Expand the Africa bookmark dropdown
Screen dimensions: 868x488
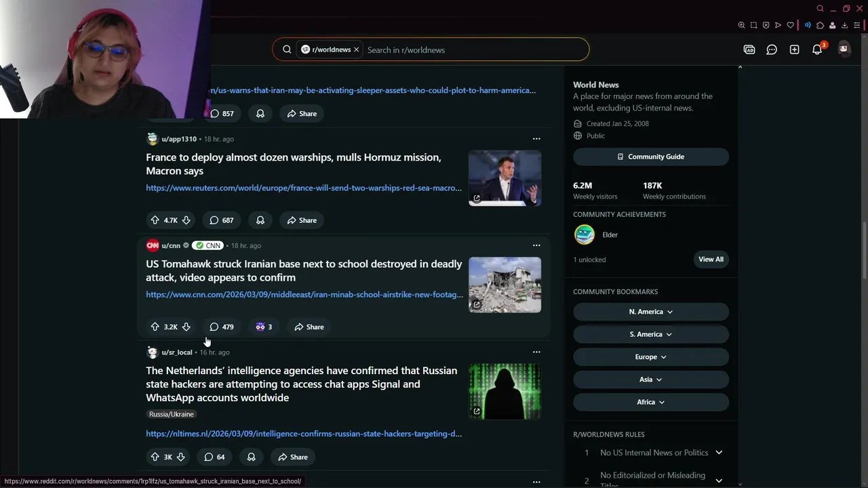[x=651, y=402]
